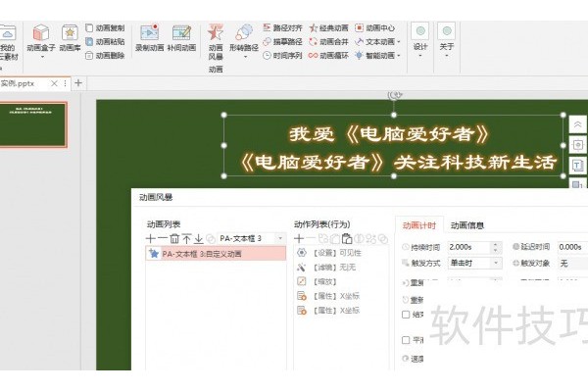Viewport: 588px width, 392px height.
Task: Click the target-frame icon right of the slide
Action: (577, 145)
